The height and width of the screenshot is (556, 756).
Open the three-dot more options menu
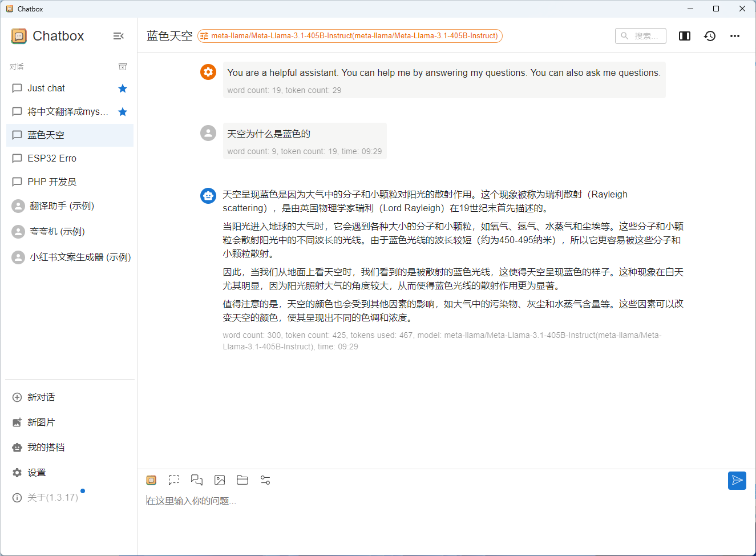point(734,35)
